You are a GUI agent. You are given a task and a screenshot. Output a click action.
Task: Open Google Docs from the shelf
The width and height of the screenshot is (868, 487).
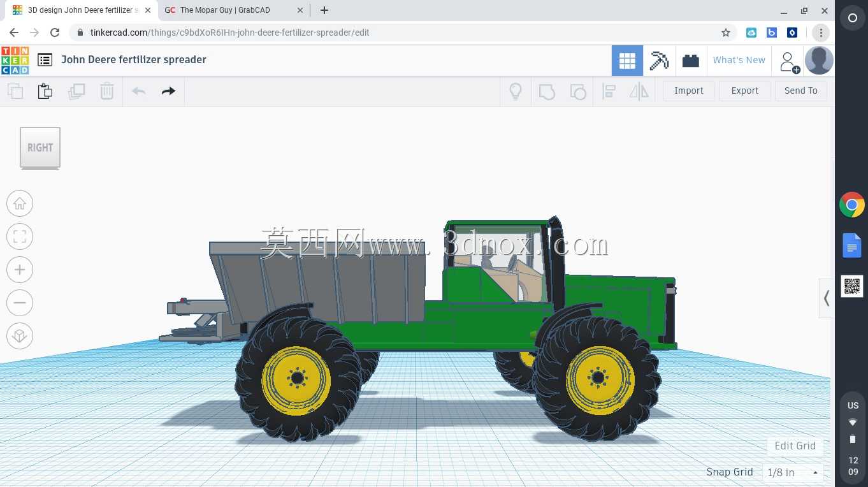click(852, 245)
